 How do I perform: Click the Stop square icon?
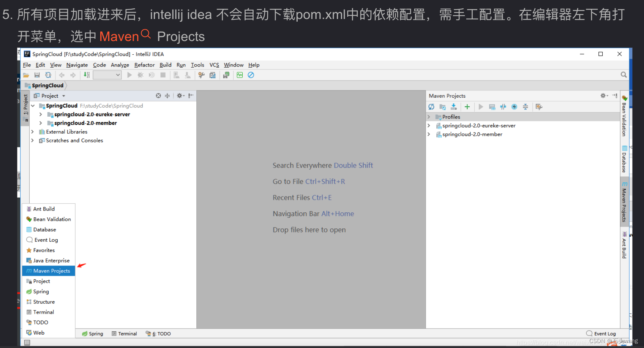(163, 75)
